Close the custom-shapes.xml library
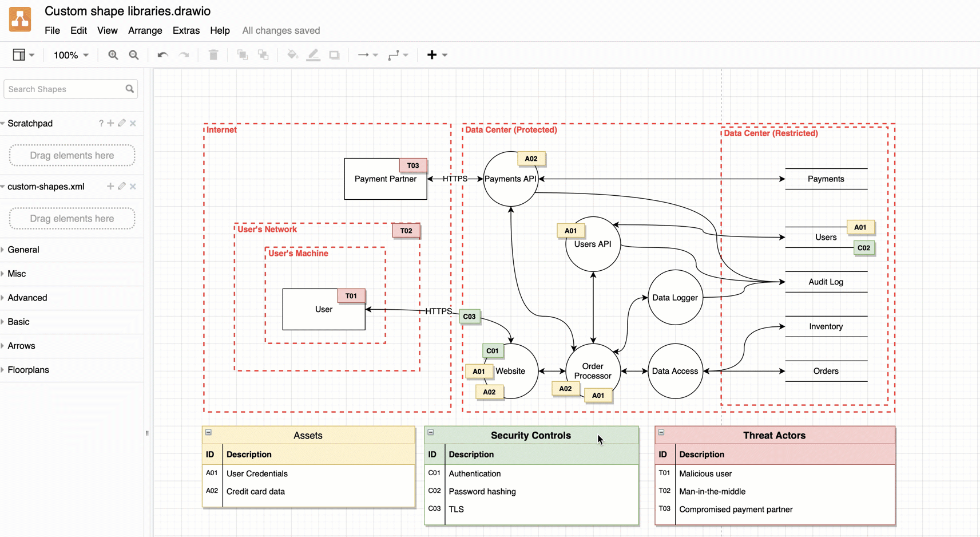 (x=133, y=186)
